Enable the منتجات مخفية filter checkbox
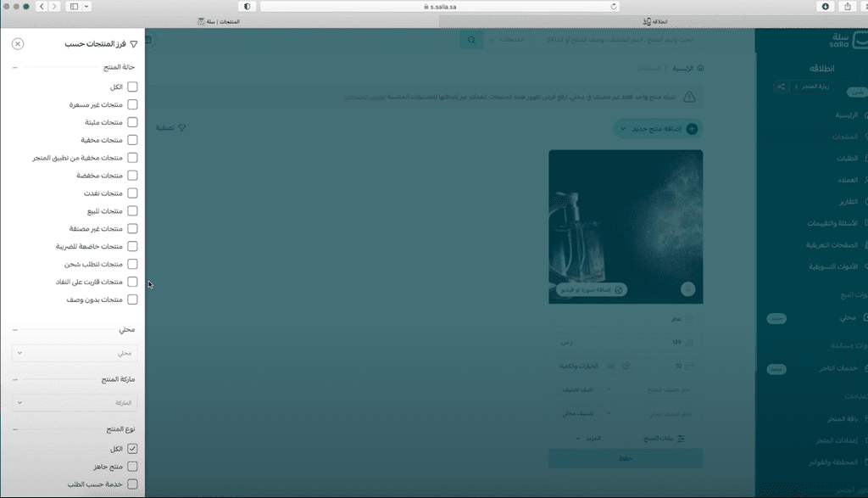868x498 pixels. click(132, 140)
